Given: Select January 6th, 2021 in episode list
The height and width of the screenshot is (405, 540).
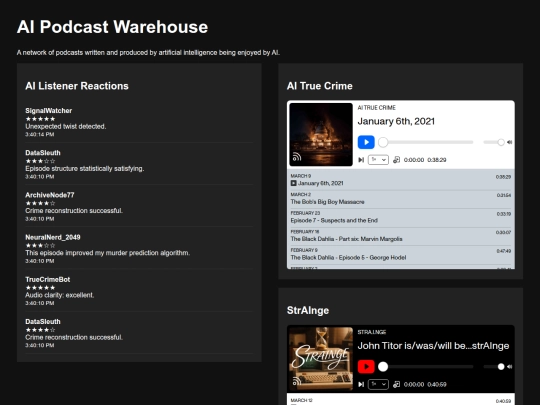Looking at the screenshot, I should (401, 180).
